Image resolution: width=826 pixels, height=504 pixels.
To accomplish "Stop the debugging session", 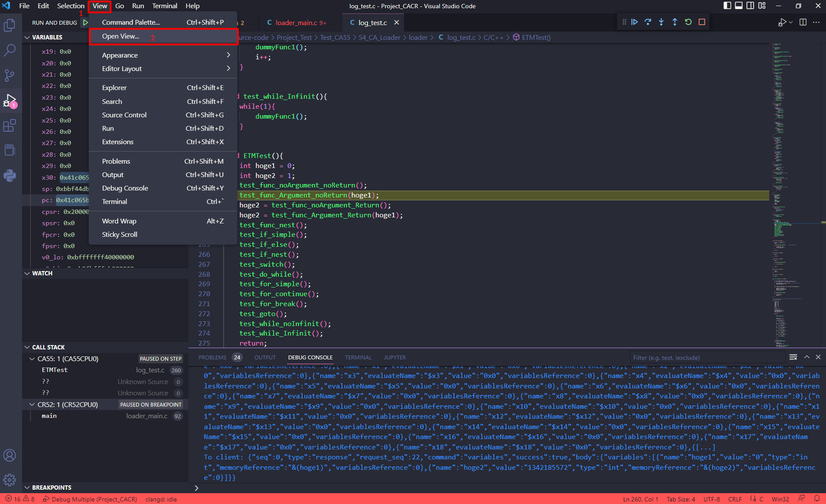I will 702,22.
